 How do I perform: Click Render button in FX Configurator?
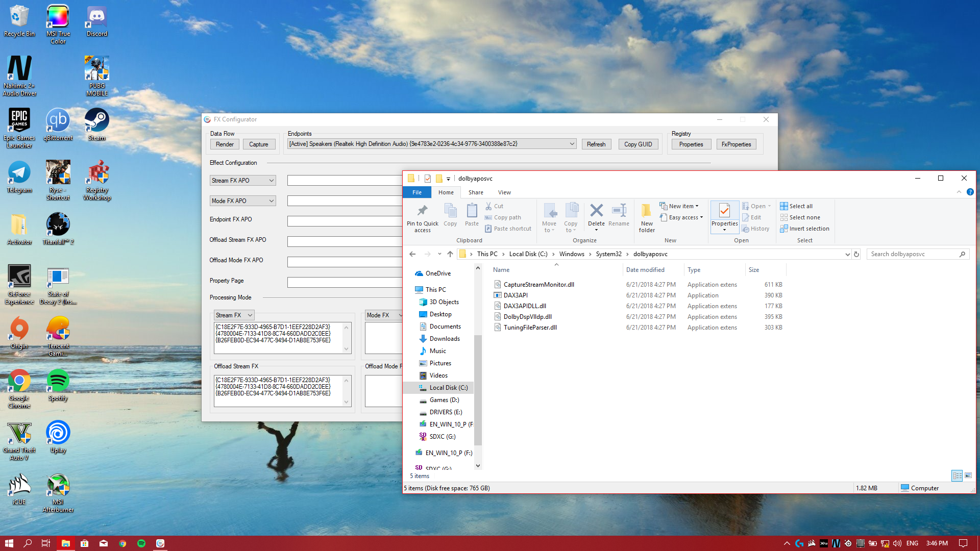click(x=225, y=144)
